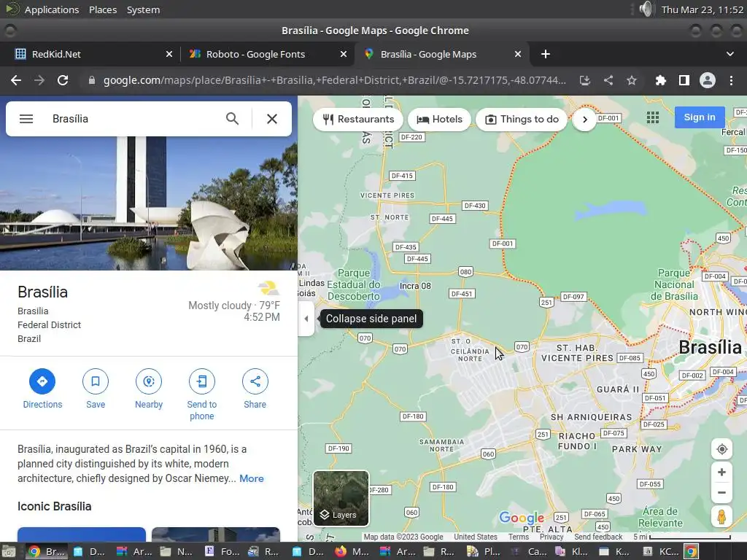Open first Iconic Brasília card

point(82,534)
